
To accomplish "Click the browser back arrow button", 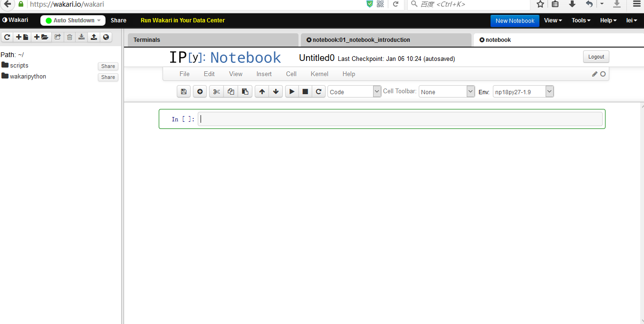I will pyautogui.click(x=7, y=4).
